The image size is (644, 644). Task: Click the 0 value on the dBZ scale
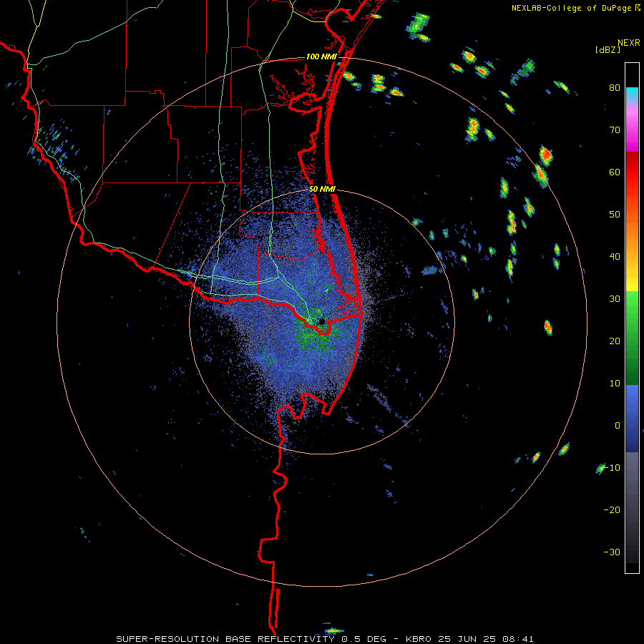click(x=618, y=426)
